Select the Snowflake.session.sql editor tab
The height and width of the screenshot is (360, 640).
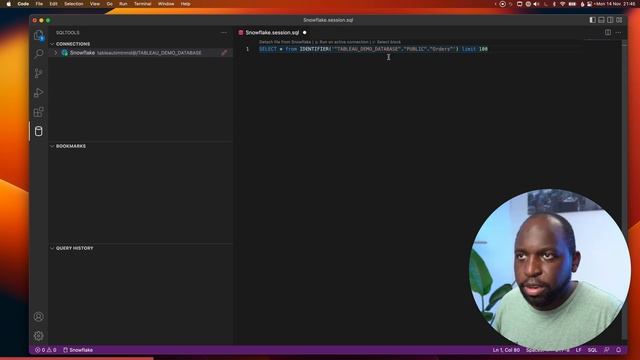pyautogui.click(x=272, y=32)
